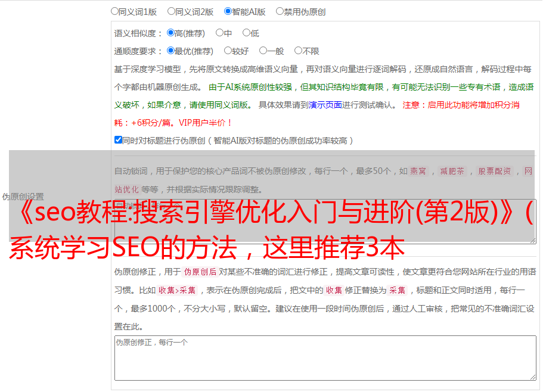Image resolution: width=543 pixels, height=392 pixels.
Task: Select the 同义词2版 radio option
Action: [171, 11]
